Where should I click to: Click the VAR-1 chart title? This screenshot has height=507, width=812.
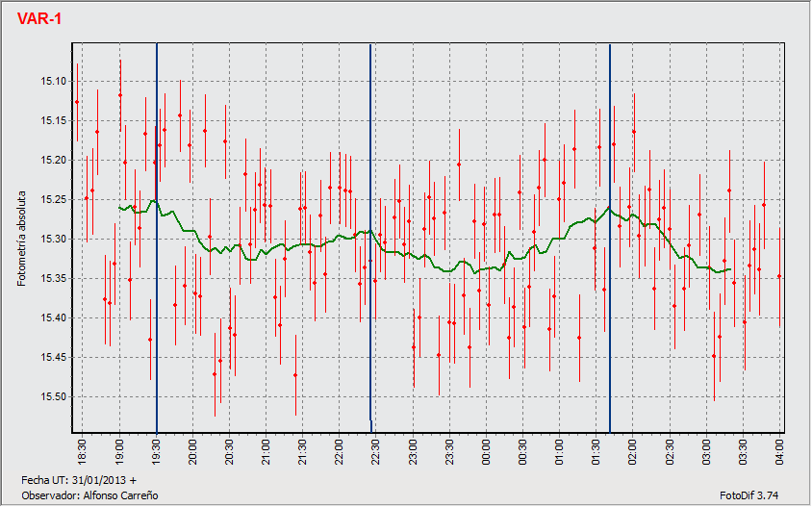click(x=39, y=19)
